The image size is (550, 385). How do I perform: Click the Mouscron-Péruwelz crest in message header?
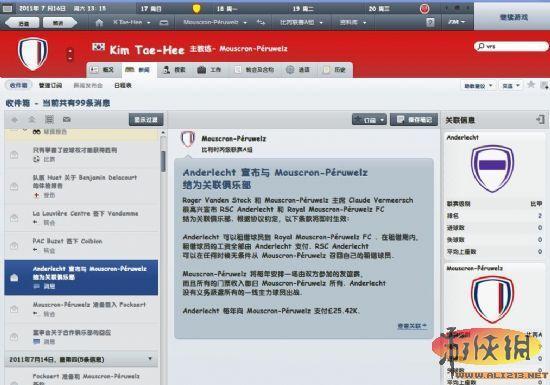[x=188, y=139]
